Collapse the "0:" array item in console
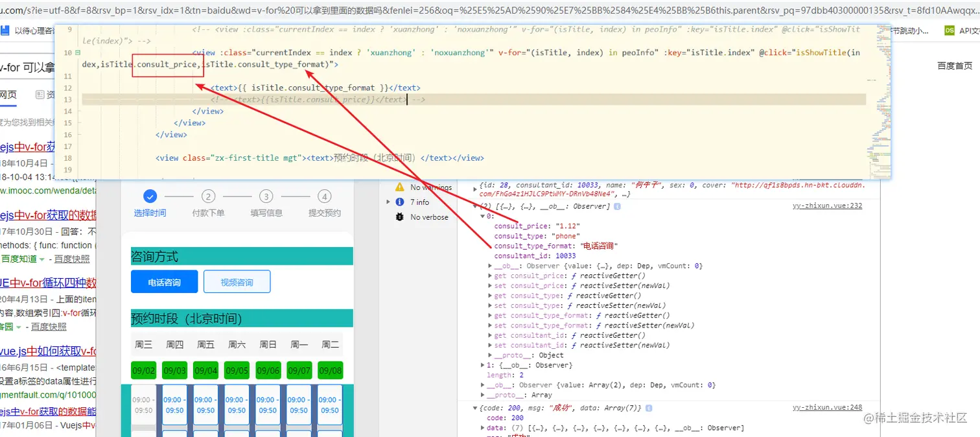The height and width of the screenshot is (437, 980). (x=482, y=216)
